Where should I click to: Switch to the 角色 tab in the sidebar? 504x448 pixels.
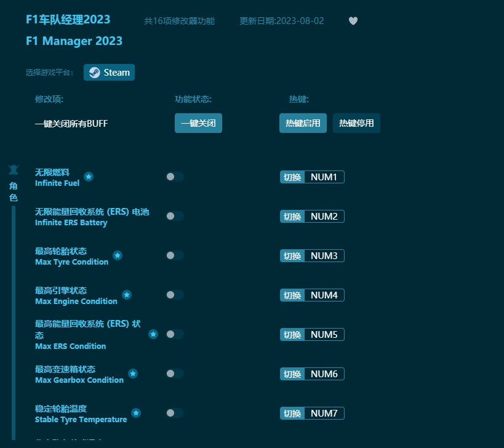13,190
